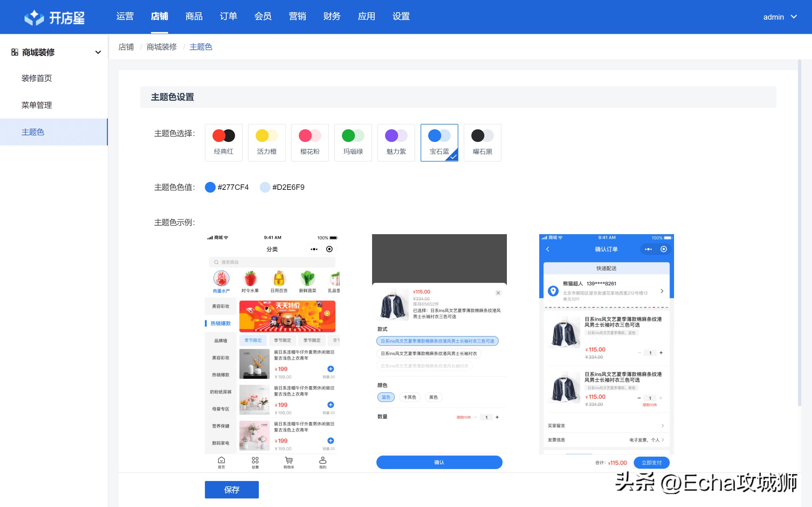Select the 卡其色 color chip in preview

point(410,397)
